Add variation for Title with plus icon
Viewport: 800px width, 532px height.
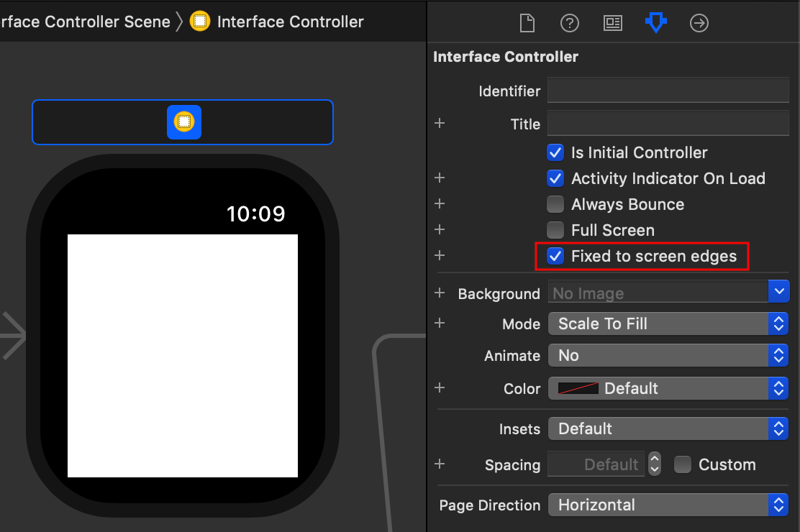440,123
